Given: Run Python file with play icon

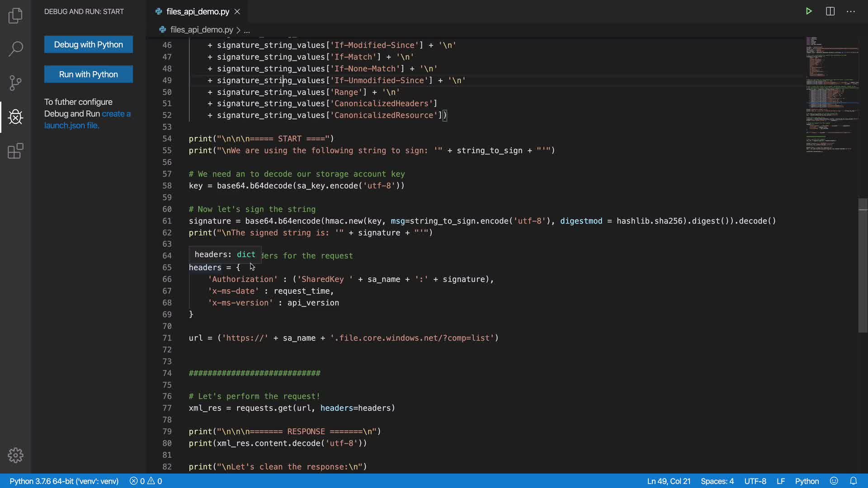Looking at the screenshot, I should tap(809, 11).
